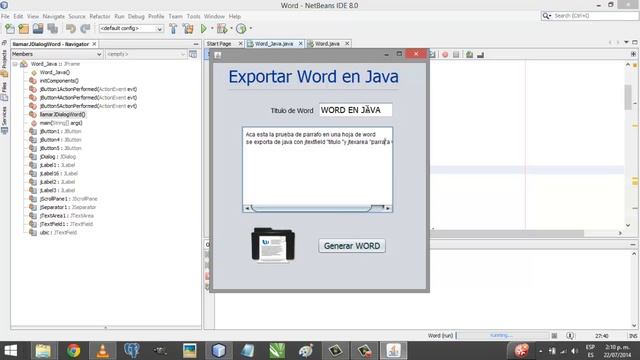Click the Profile Project toolbar icon
The width and height of the screenshot is (640, 360).
pyautogui.click(x=241, y=29)
